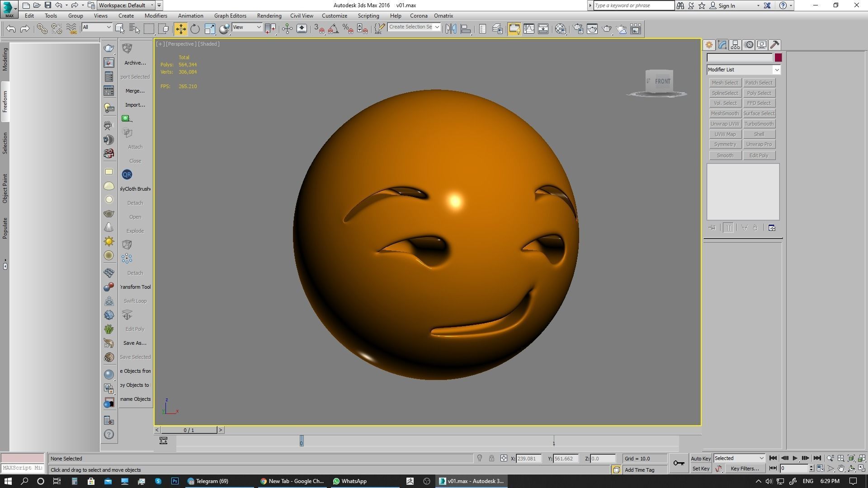Toggle 3D Snaps on
868x488 pixels.
click(319, 29)
